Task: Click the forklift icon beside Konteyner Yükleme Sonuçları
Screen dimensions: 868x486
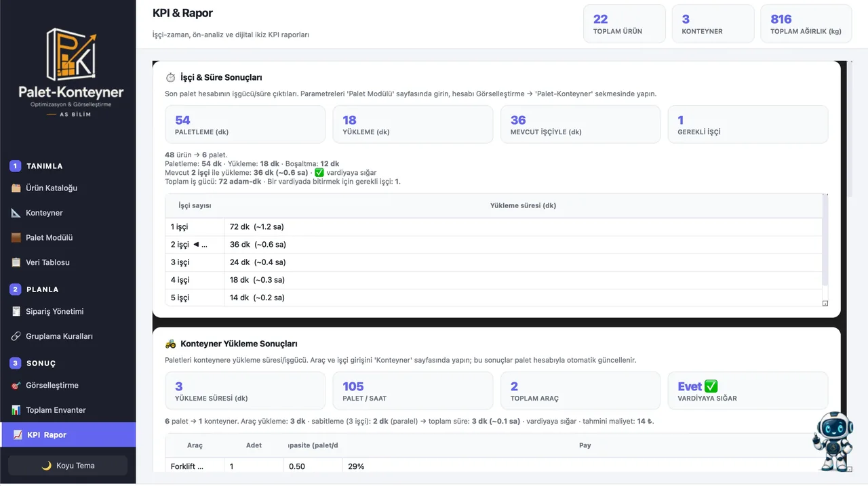Action: pos(170,344)
